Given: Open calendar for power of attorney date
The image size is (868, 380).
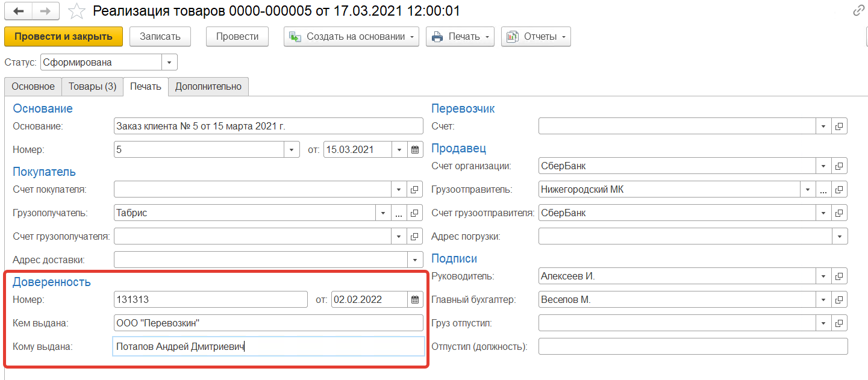Looking at the screenshot, I should coord(414,299).
